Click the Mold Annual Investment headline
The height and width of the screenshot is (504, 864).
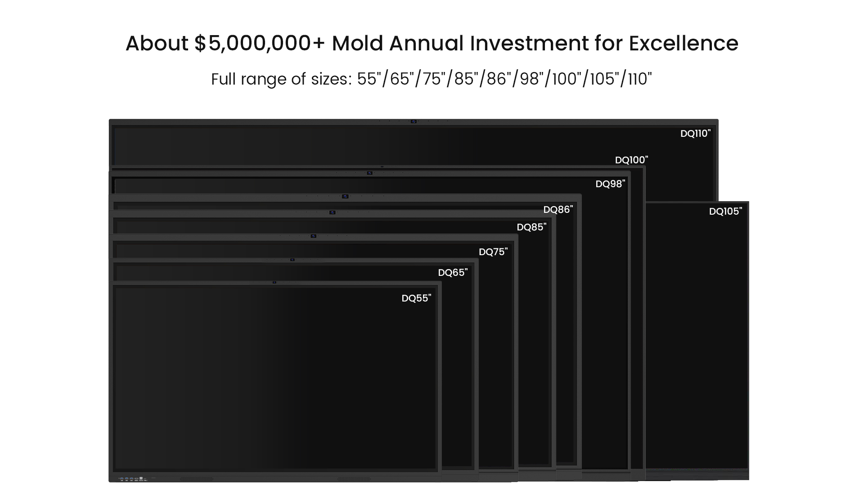432,43
